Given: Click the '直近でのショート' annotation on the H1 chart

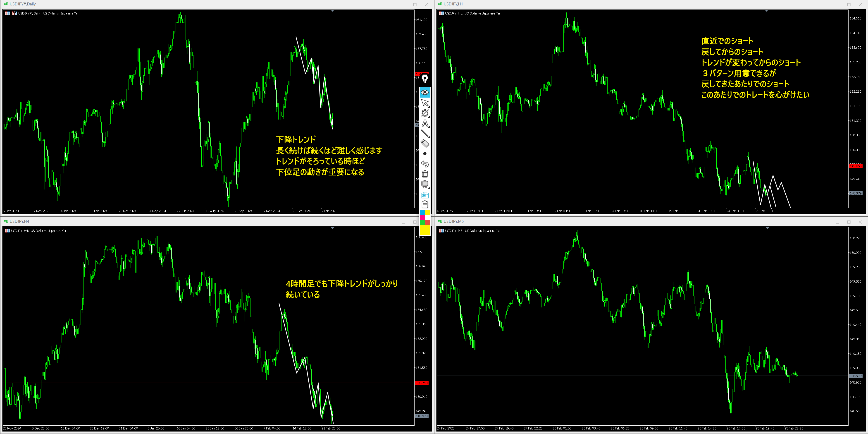Looking at the screenshot, I should pos(727,41).
